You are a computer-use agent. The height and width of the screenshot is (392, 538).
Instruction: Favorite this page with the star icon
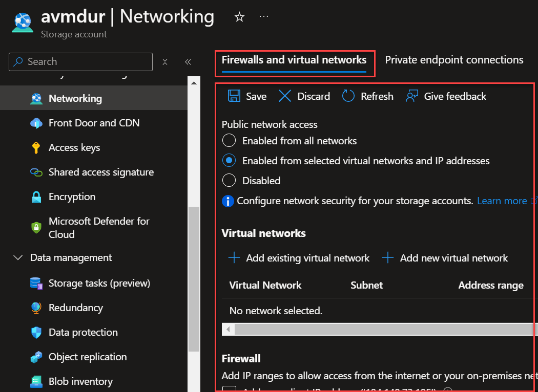click(x=239, y=17)
